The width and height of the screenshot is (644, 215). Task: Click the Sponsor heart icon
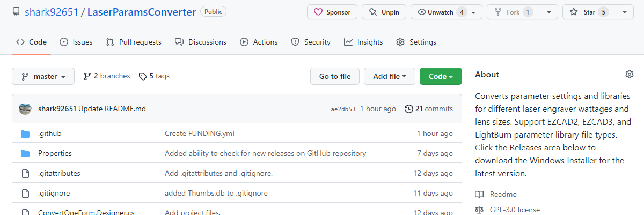318,12
